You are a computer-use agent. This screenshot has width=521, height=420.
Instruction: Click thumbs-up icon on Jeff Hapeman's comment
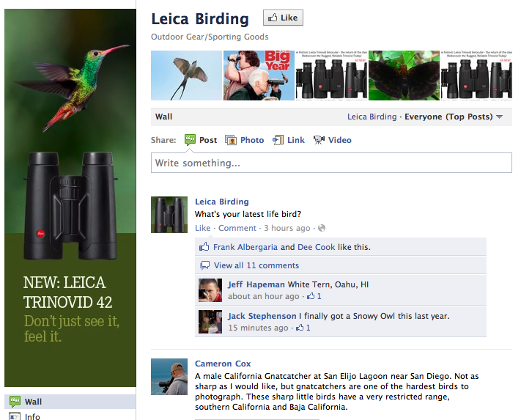[x=311, y=295]
